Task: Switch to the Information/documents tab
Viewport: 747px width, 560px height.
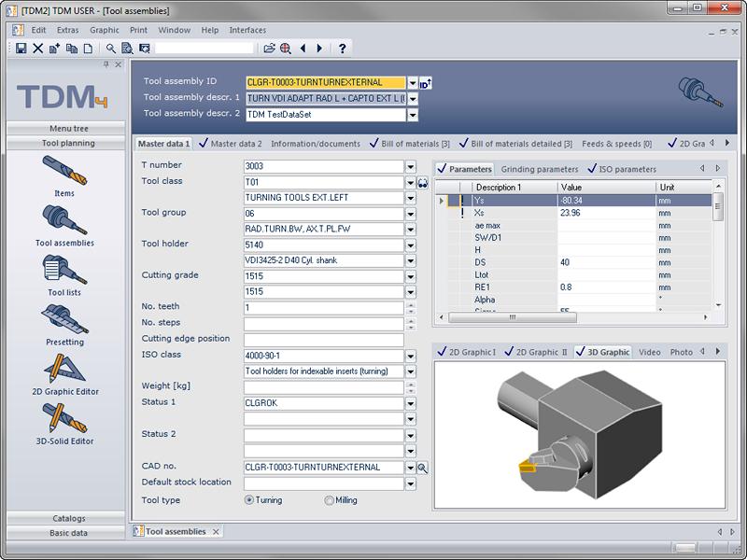Action: click(316, 144)
